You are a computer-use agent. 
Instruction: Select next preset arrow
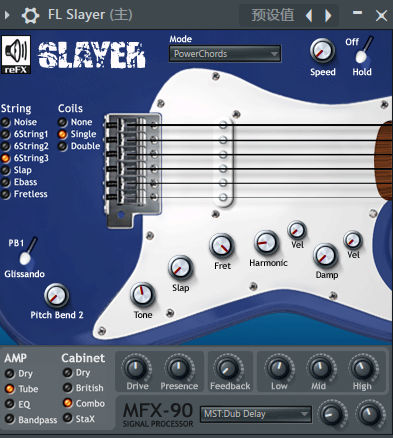(x=328, y=15)
